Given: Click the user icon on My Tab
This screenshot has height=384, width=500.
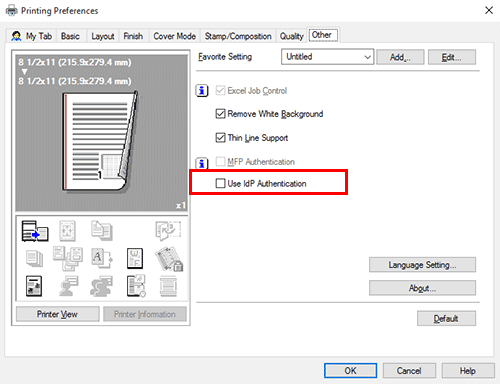Looking at the screenshot, I should pos(16,36).
